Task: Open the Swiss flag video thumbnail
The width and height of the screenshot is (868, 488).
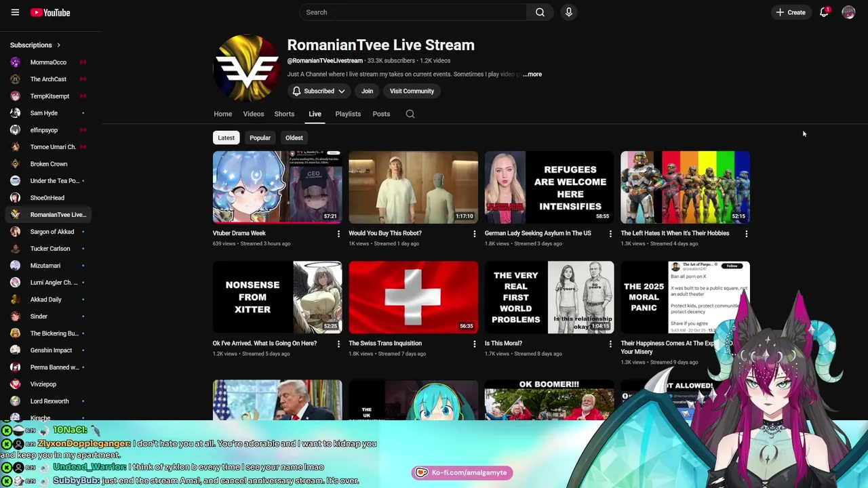Action: 413,297
